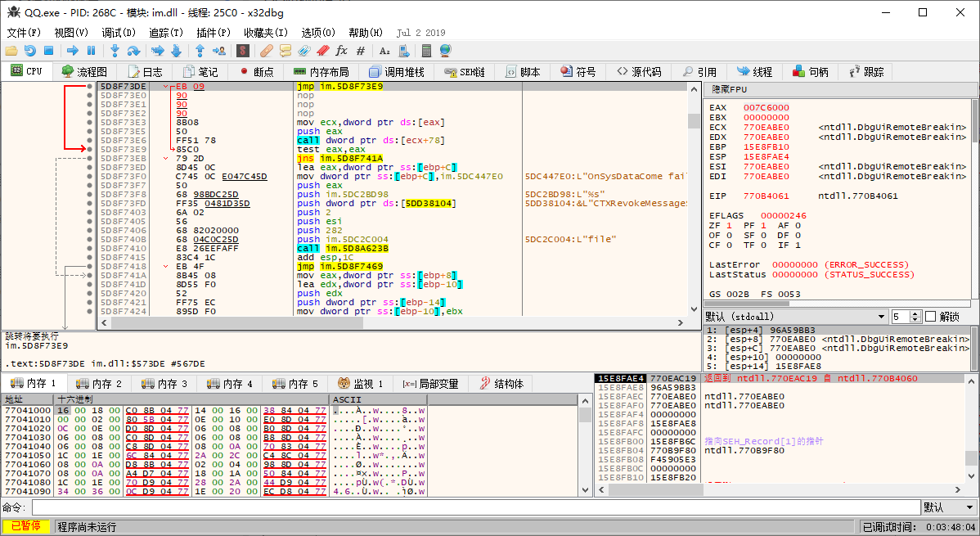The height and width of the screenshot is (536, 980).
Task: Toggle breakpoint dot at address 5D8F73E9
Action: point(89,149)
